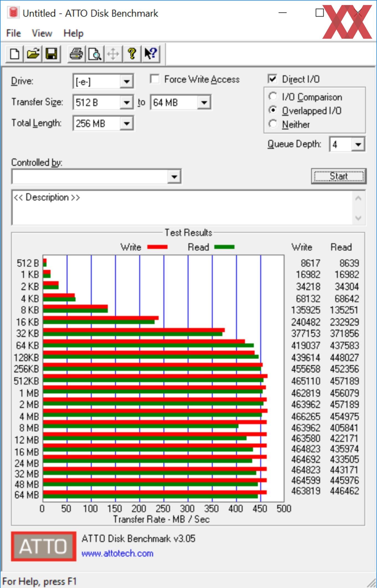Open the Drive dropdown
The image size is (377, 588).
(x=127, y=82)
